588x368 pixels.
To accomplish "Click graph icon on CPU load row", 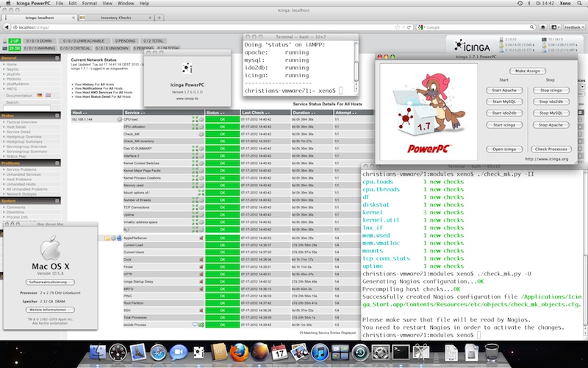I will tap(195, 119).
